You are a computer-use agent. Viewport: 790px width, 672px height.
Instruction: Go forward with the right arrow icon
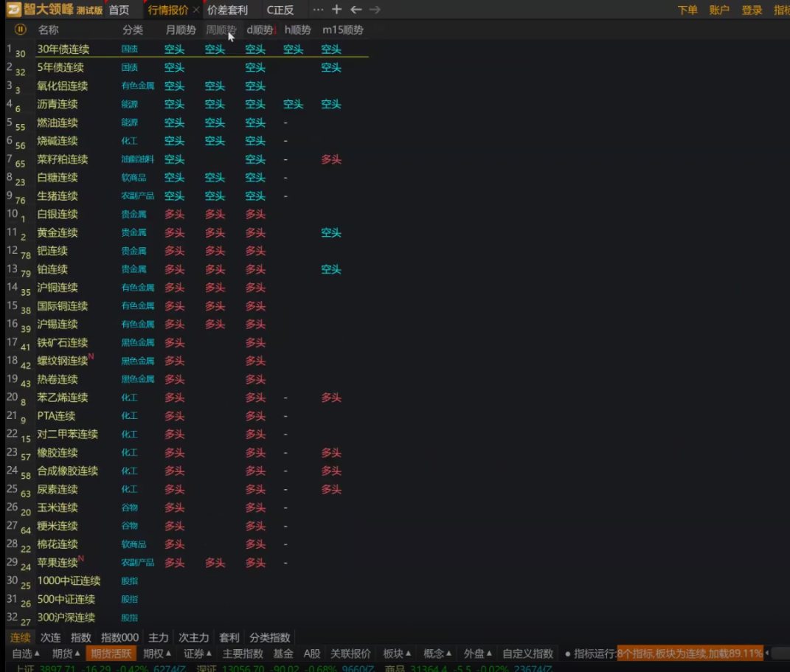[x=375, y=10]
